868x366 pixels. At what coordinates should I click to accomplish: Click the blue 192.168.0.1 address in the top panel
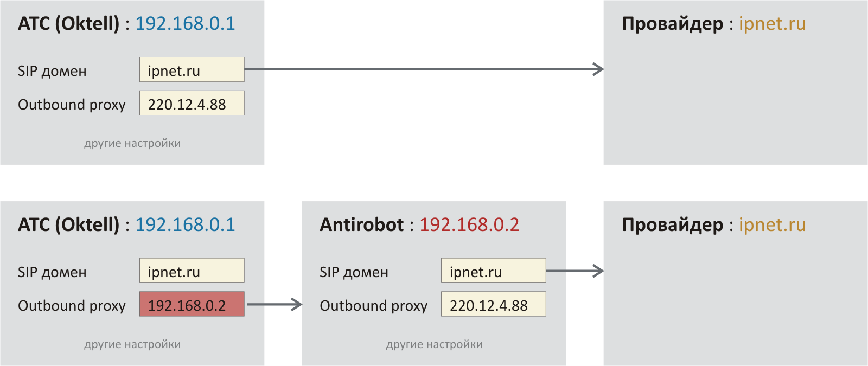[185, 24]
